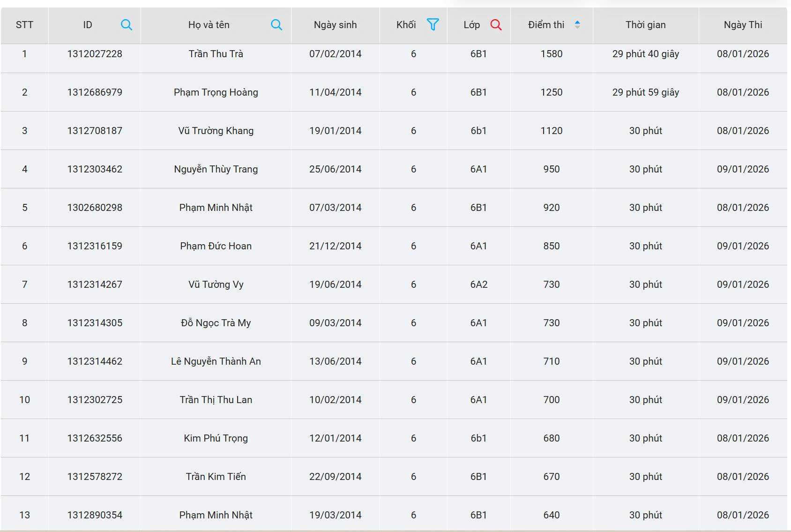The height and width of the screenshot is (532, 791).
Task: Select the Thời gian column header
Action: coord(645,25)
